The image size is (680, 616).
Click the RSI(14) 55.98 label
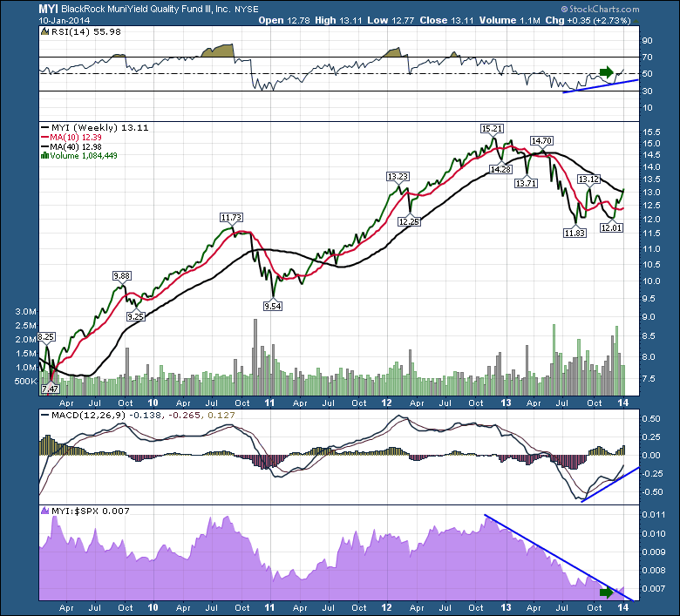tap(85, 31)
